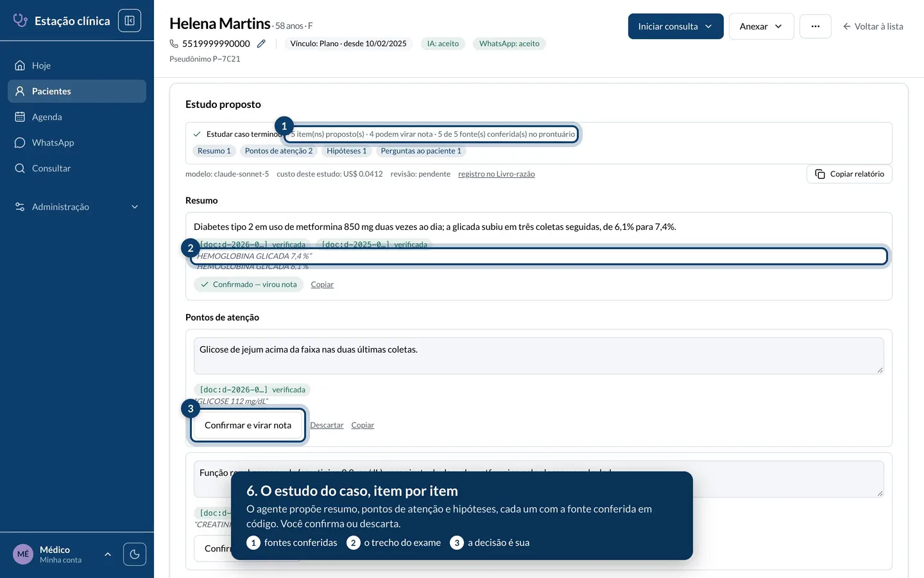Open the Iniciar consulta dropdown
Image resolution: width=924 pixels, height=578 pixels.
[x=676, y=26]
